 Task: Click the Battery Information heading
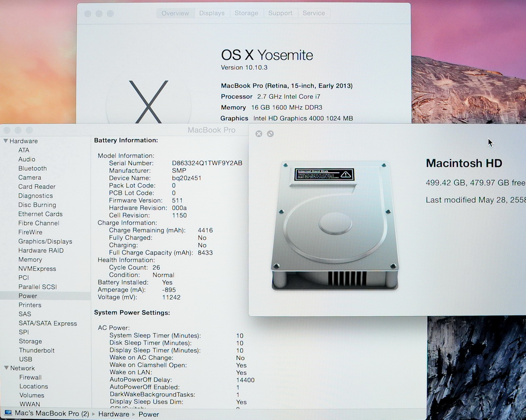(126, 140)
